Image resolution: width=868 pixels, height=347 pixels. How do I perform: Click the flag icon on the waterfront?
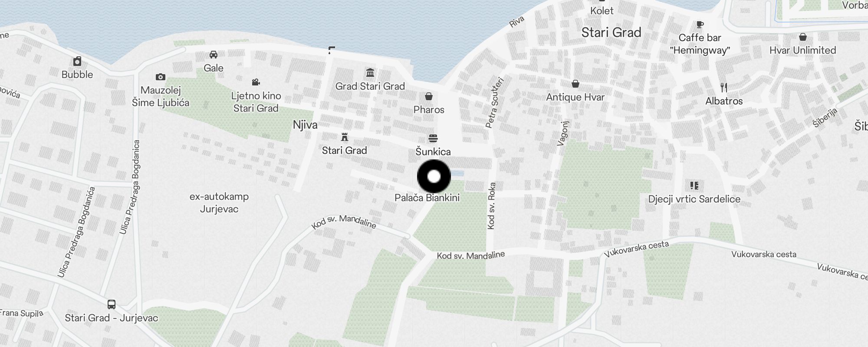click(332, 50)
